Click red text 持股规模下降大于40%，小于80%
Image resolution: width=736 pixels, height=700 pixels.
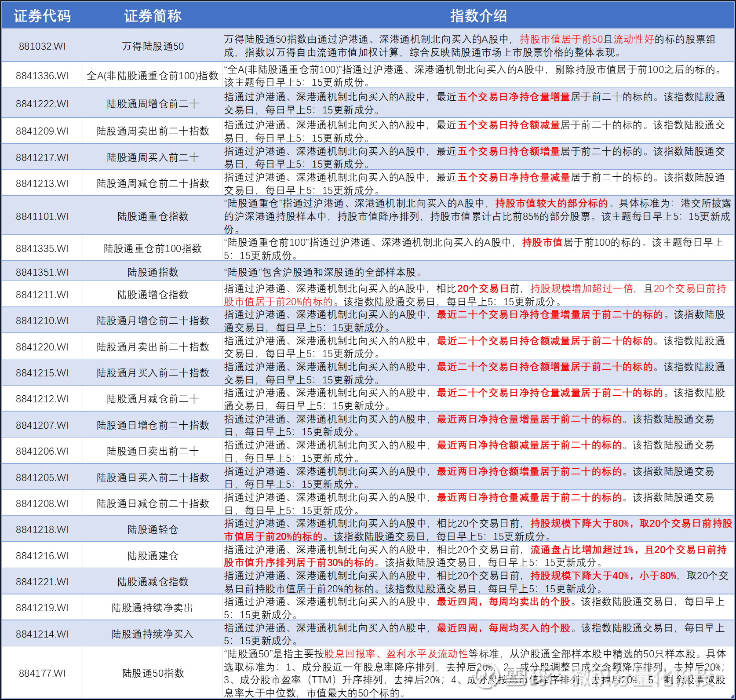point(603,576)
